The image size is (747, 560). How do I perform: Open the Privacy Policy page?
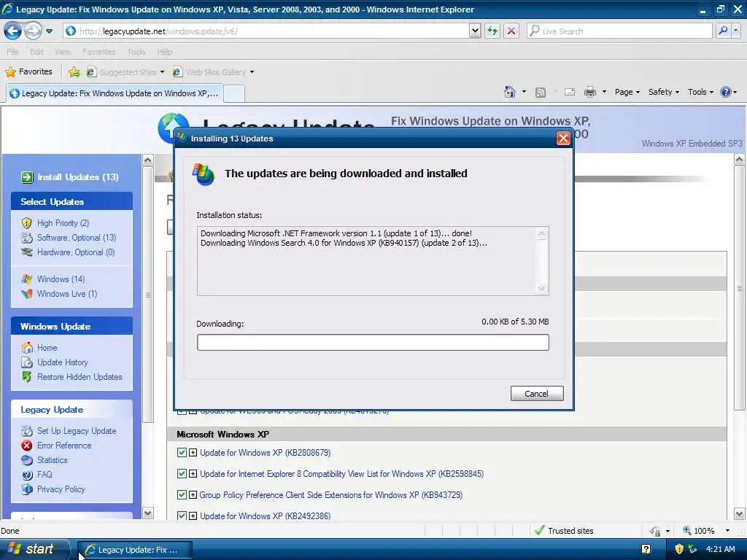(61, 489)
